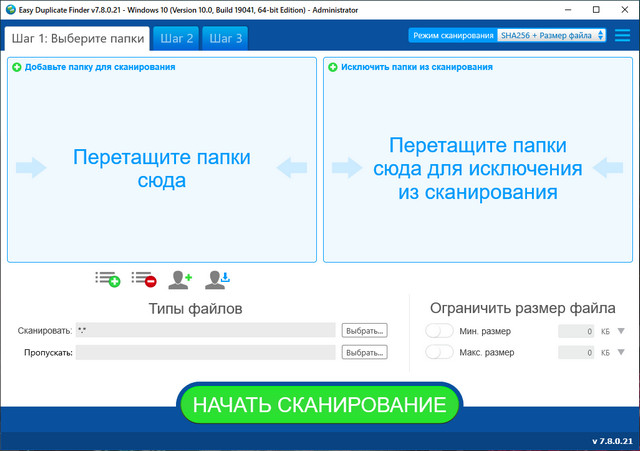Switch to the 'Шаг 2' tab
This screenshot has height=451, width=640.
click(176, 39)
